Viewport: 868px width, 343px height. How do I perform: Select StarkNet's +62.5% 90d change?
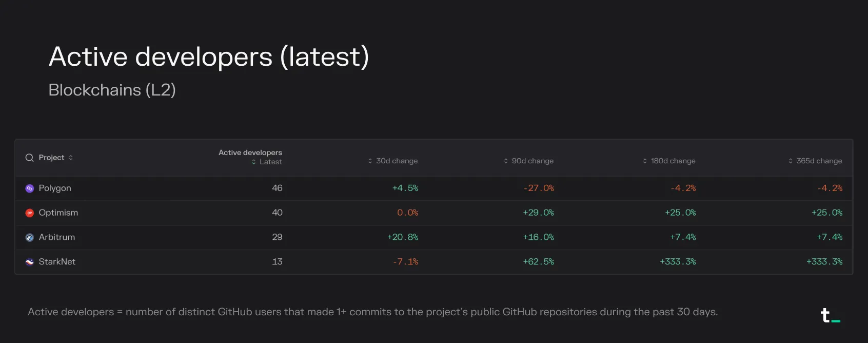point(539,262)
